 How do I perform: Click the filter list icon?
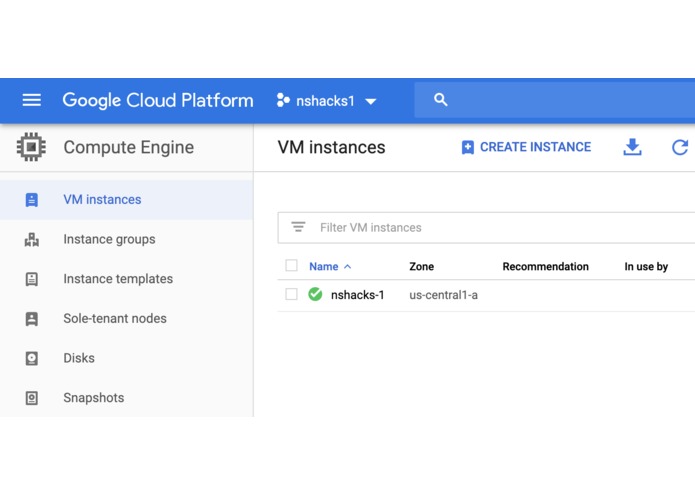(298, 227)
